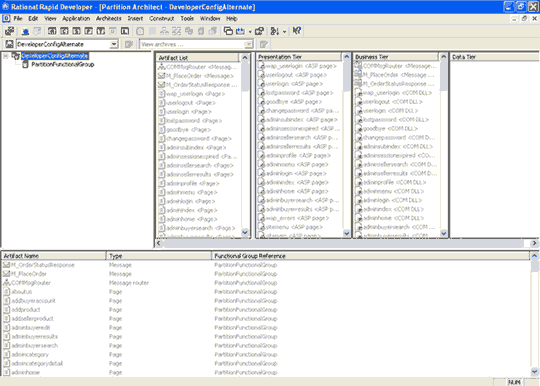
Task: Click the Artifact Name column header
Action: (54, 255)
